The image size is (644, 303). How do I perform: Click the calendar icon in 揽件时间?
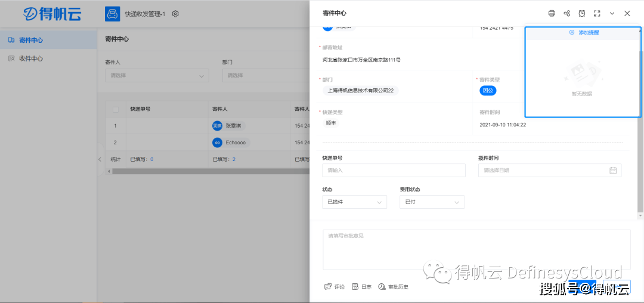(x=613, y=171)
